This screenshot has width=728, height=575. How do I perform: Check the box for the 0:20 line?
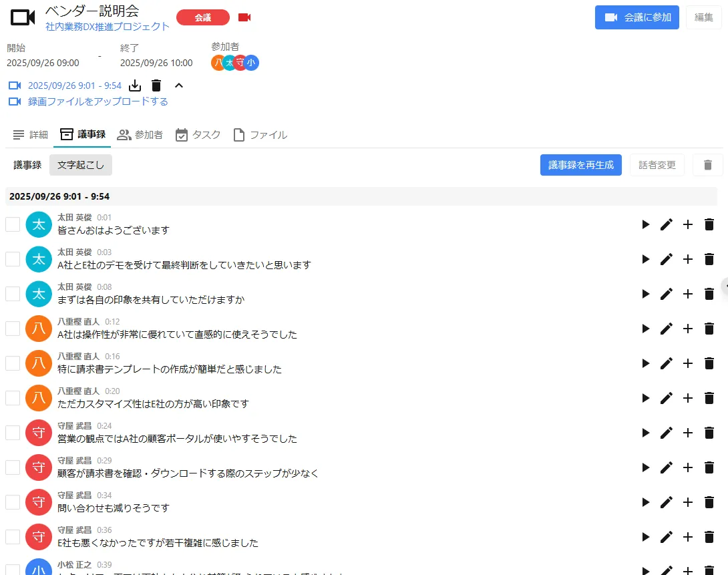pyautogui.click(x=13, y=398)
